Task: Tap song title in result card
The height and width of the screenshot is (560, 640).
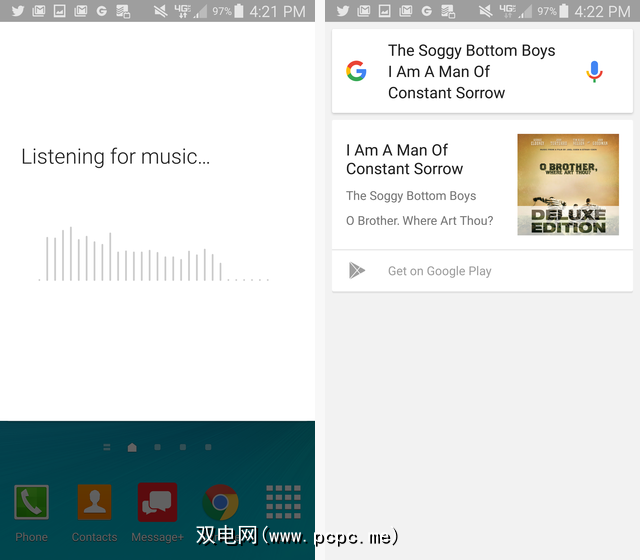Action: pos(404,160)
